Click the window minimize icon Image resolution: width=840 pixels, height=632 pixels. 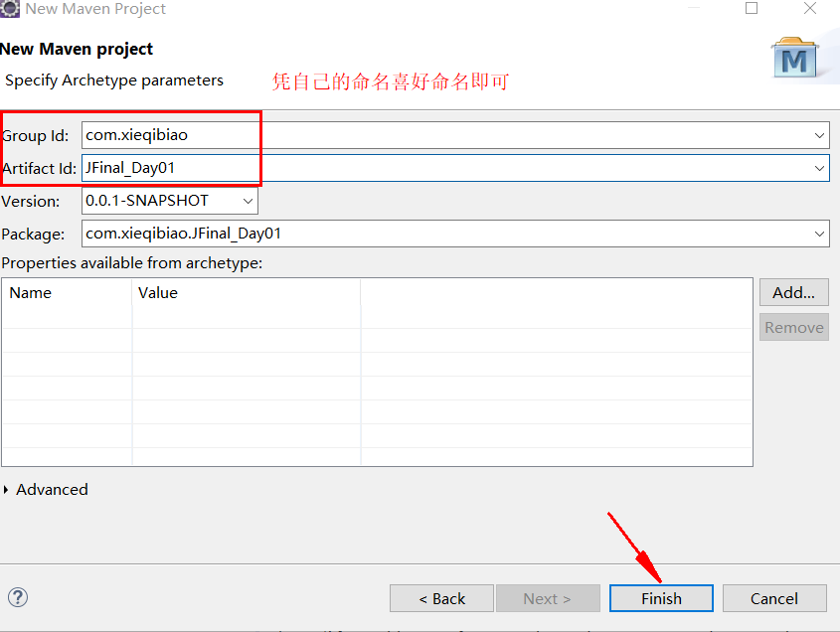point(696,9)
